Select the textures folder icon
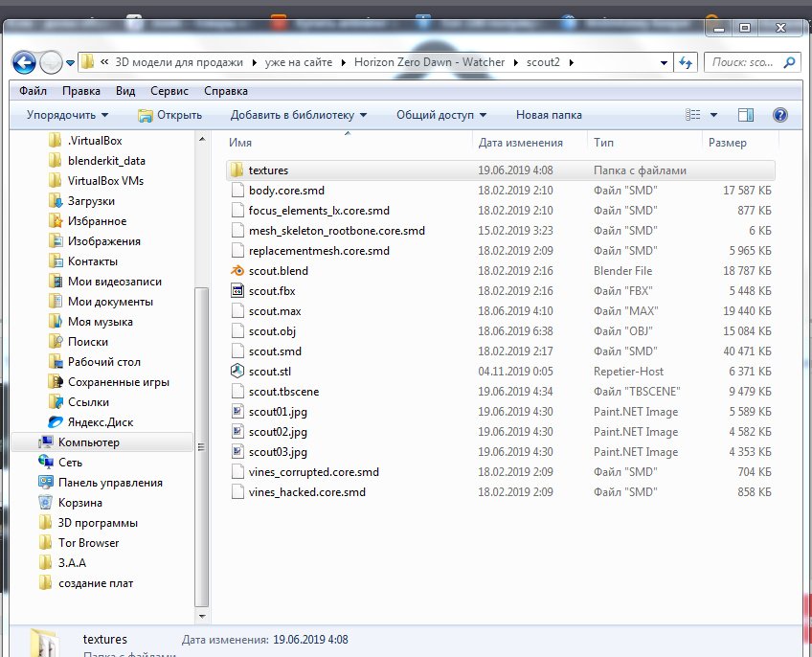 tap(237, 170)
